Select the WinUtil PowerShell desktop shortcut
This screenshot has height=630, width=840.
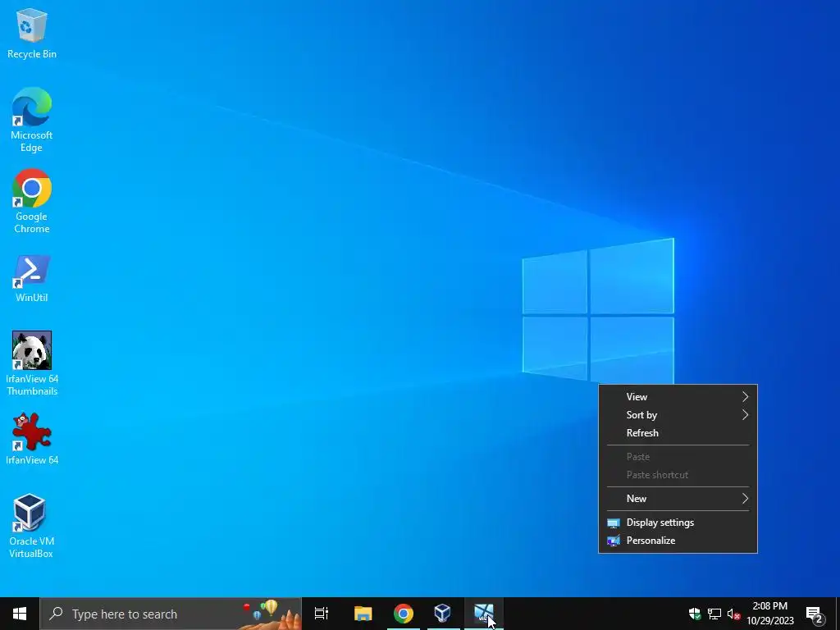[32, 279]
